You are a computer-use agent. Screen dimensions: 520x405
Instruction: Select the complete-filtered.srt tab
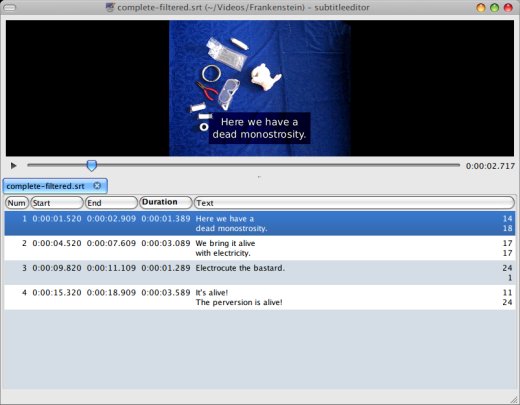[x=55, y=186]
